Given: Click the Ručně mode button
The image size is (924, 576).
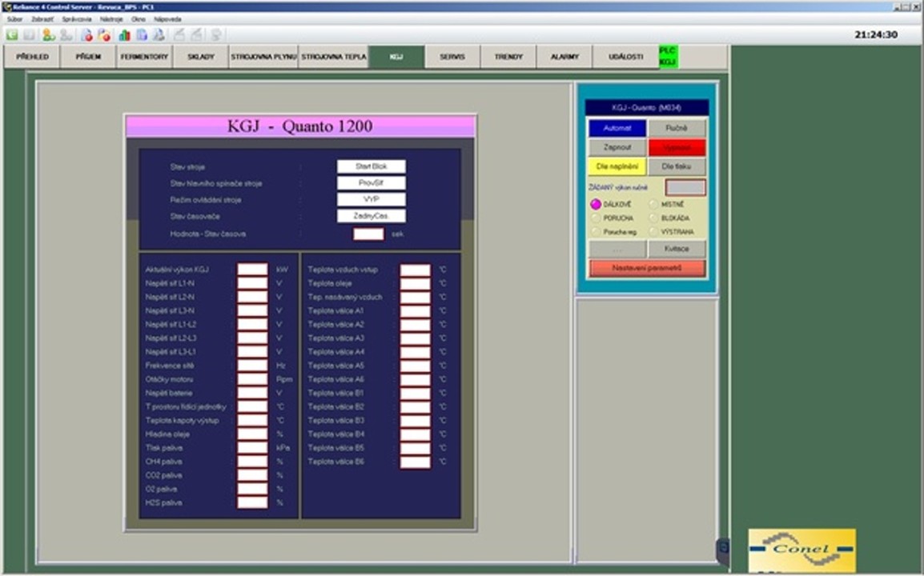Looking at the screenshot, I should click(677, 128).
